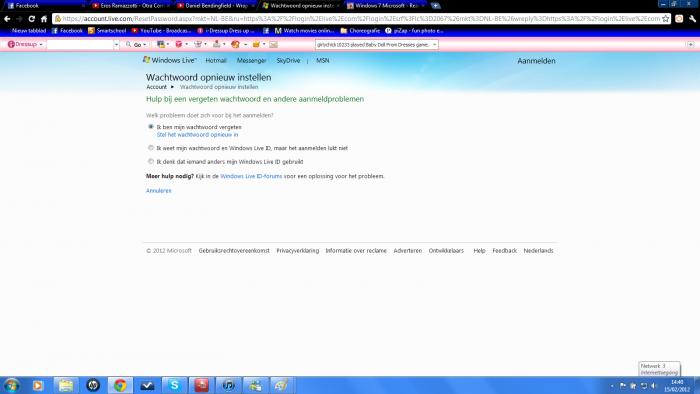Open a new tab with the plus button

436,6
